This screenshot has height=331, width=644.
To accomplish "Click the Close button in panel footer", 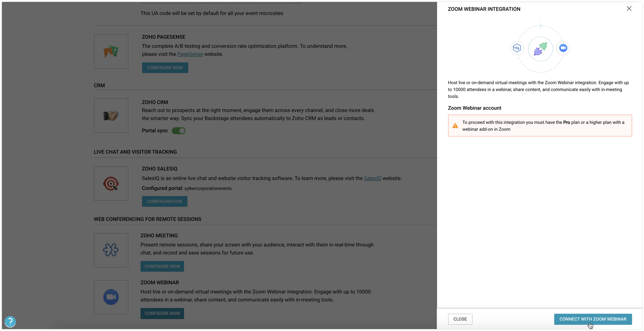I will point(460,319).
